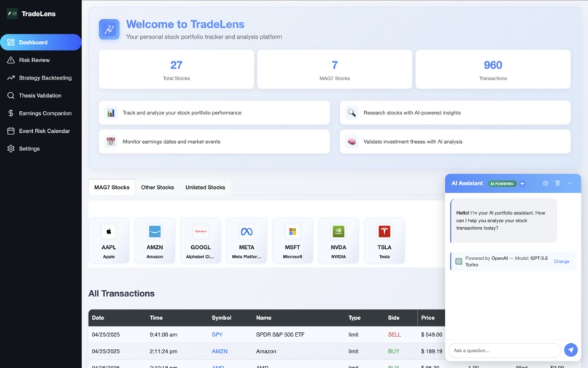
Task: Click the $ 189.19 price cell
Action: (432, 351)
